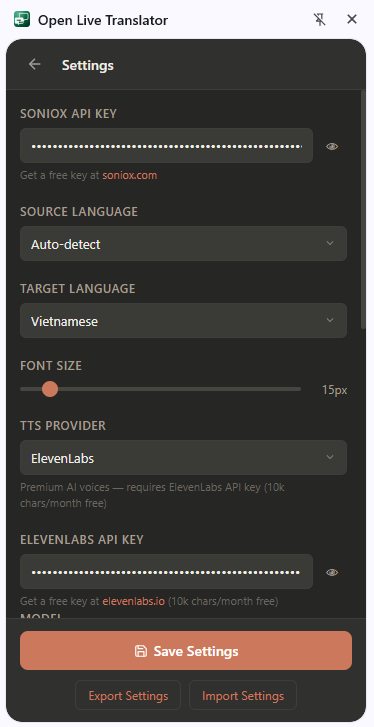Open the TTS Provider ElevenLabs dropdown
Viewport: 374px width, 727px height.
pos(184,458)
